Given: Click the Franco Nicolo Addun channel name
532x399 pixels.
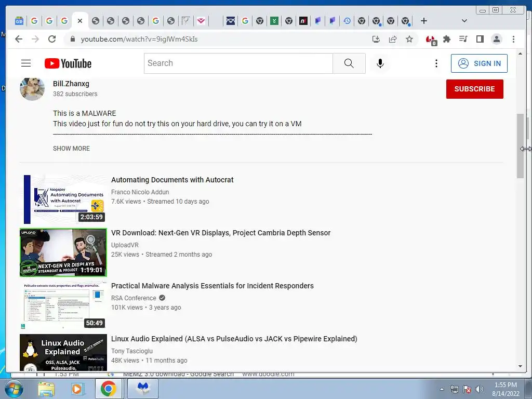Looking at the screenshot, I should tap(140, 192).
